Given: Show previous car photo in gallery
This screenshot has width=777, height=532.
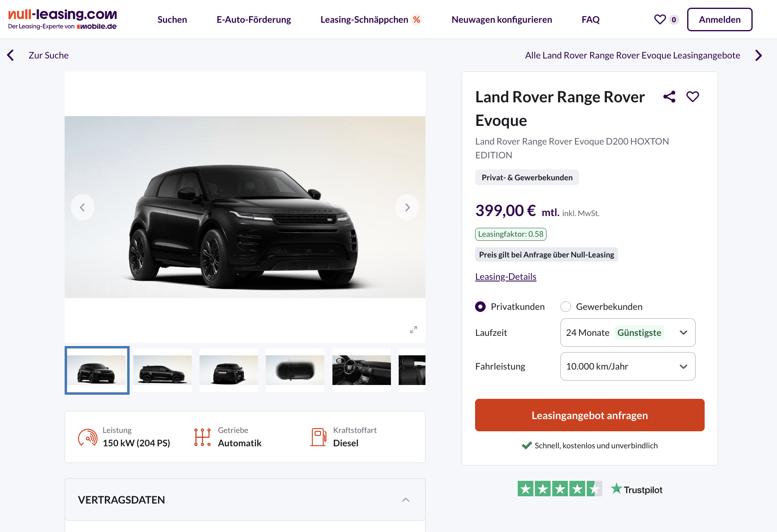Looking at the screenshot, I should click(x=82, y=208).
